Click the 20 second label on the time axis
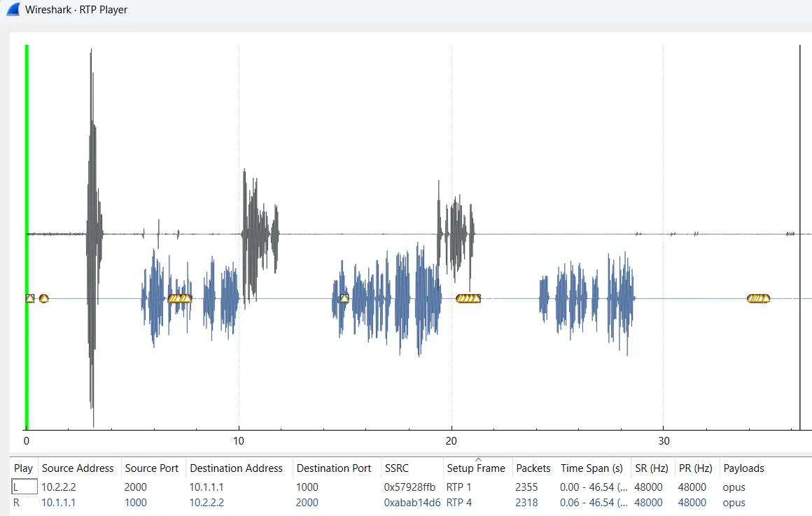Screen dimensions: 812x516 pos(451,441)
